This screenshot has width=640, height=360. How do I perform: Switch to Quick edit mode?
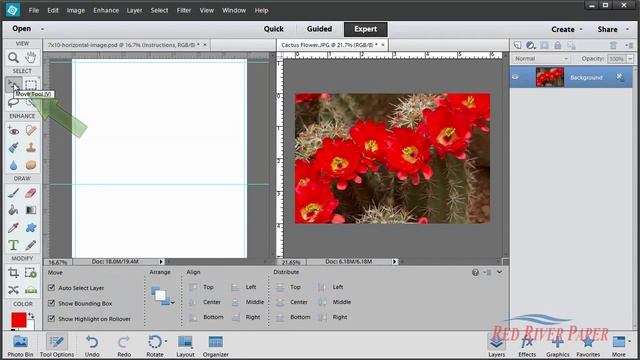coord(273,29)
